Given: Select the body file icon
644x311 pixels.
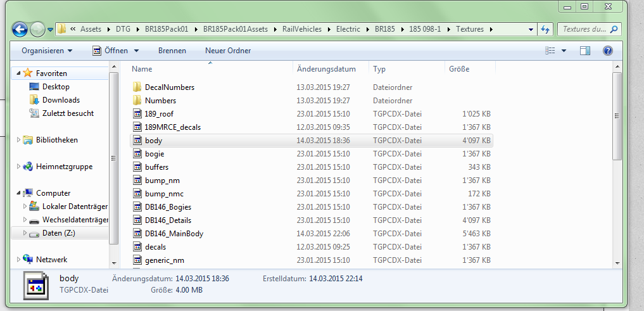Looking at the screenshot, I should coord(137,141).
